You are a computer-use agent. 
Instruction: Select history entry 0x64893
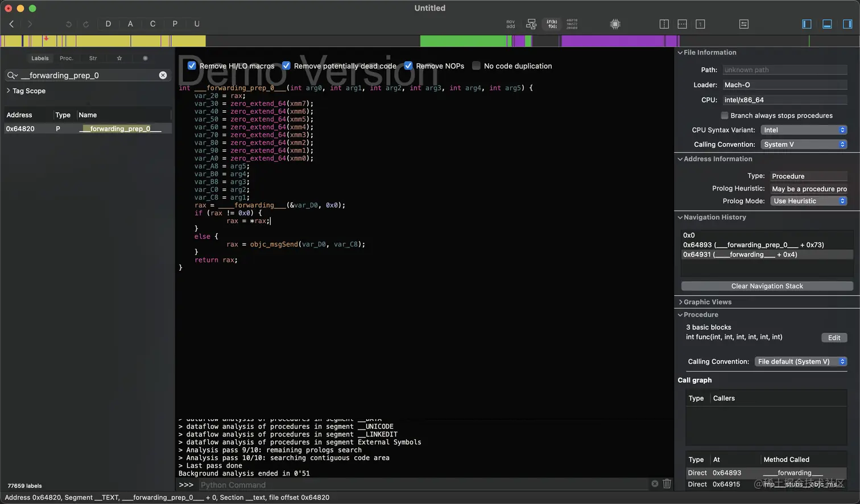tap(767, 245)
